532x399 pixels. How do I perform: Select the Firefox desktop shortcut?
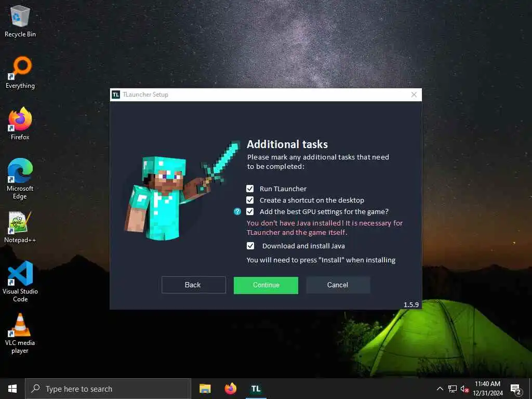(x=20, y=124)
